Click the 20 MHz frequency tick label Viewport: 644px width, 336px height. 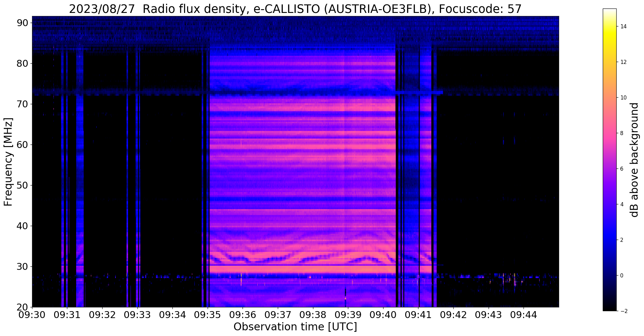(23, 307)
